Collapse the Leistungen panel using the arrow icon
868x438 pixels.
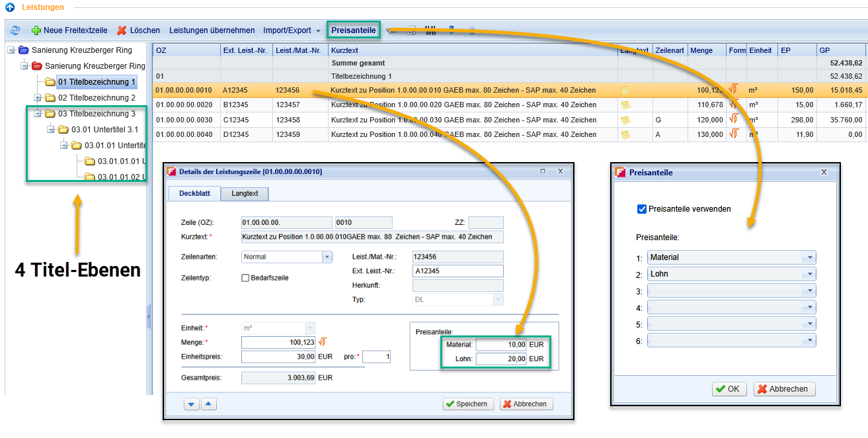coord(10,7)
